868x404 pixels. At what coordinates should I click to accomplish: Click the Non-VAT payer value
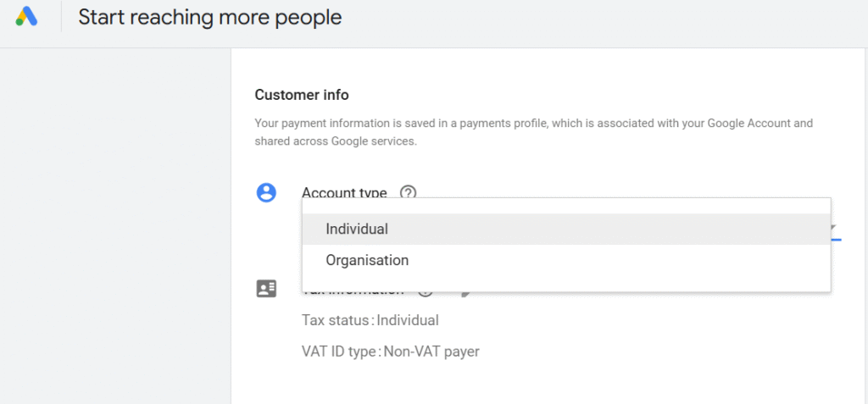[x=431, y=351]
